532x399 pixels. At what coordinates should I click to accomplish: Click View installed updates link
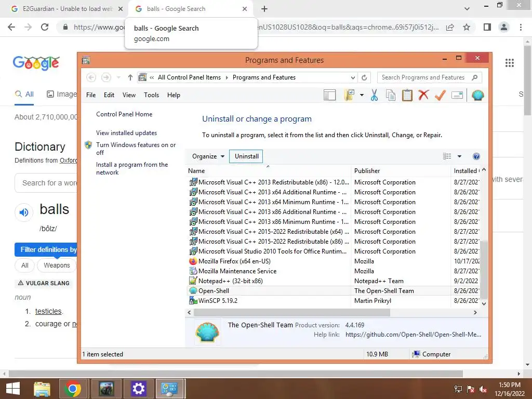(x=127, y=133)
